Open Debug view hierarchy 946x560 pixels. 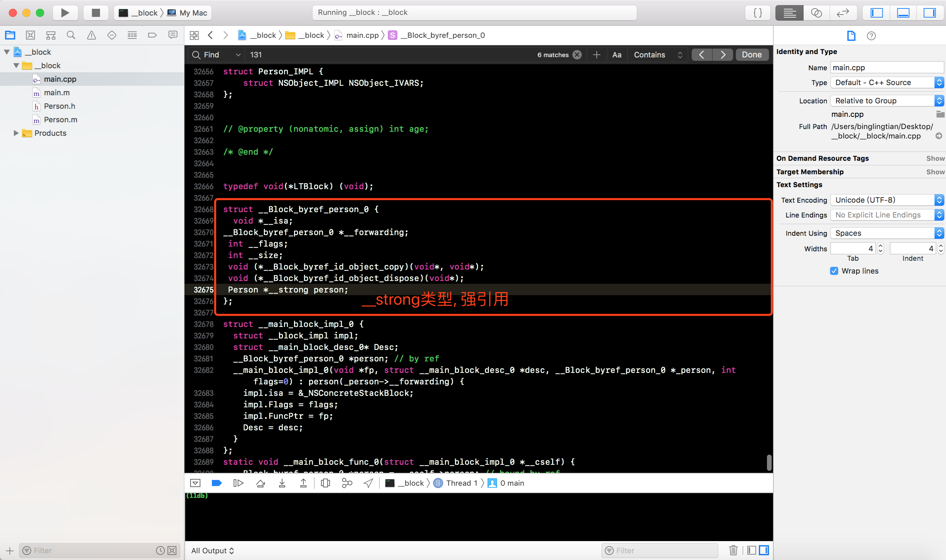pos(325,483)
